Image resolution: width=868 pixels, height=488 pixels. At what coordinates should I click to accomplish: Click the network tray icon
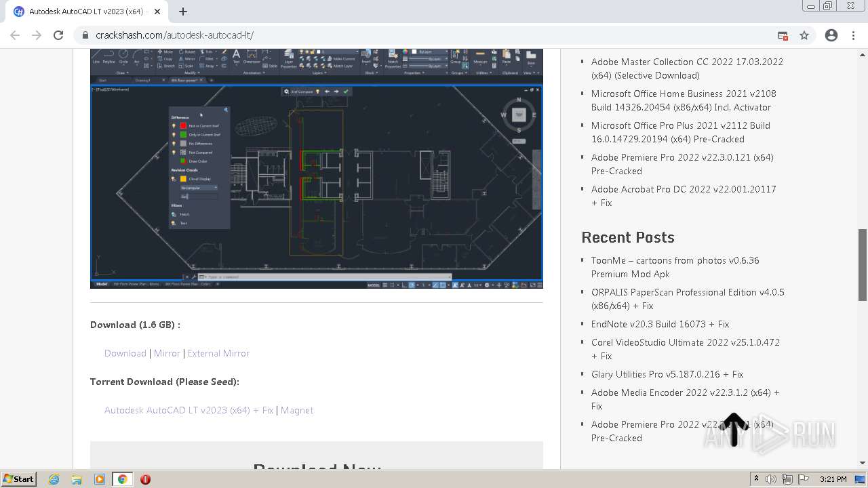[787, 479]
